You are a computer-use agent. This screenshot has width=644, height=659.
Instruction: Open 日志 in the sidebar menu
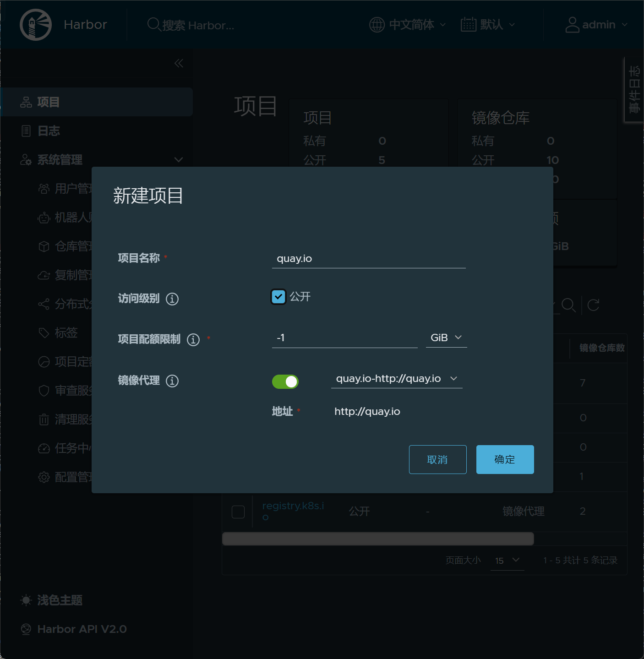click(49, 131)
